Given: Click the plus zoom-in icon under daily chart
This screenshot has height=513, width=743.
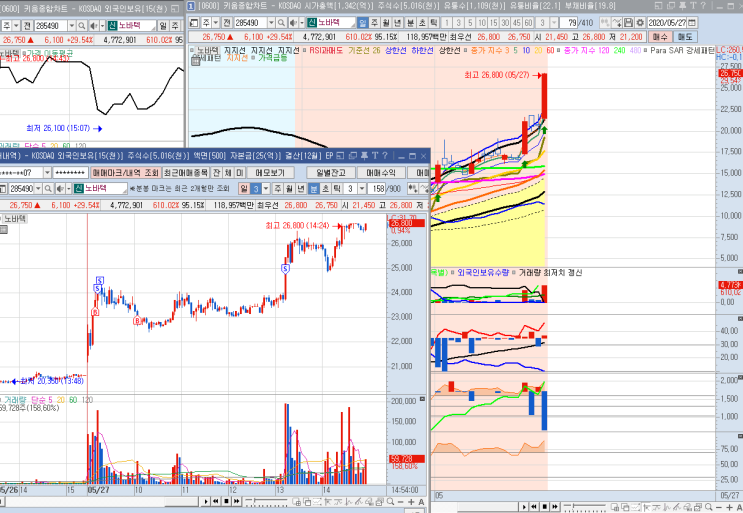Looking at the screenshot, I should point(730,507).
